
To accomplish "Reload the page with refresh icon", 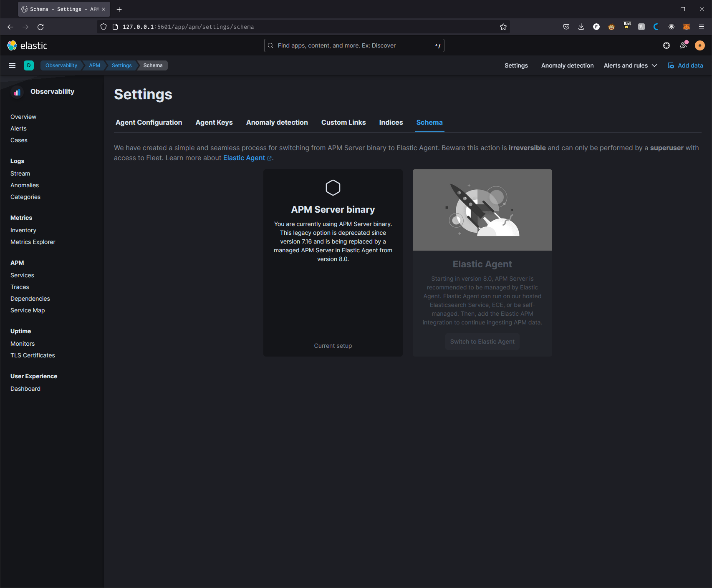I will (40, 27).
